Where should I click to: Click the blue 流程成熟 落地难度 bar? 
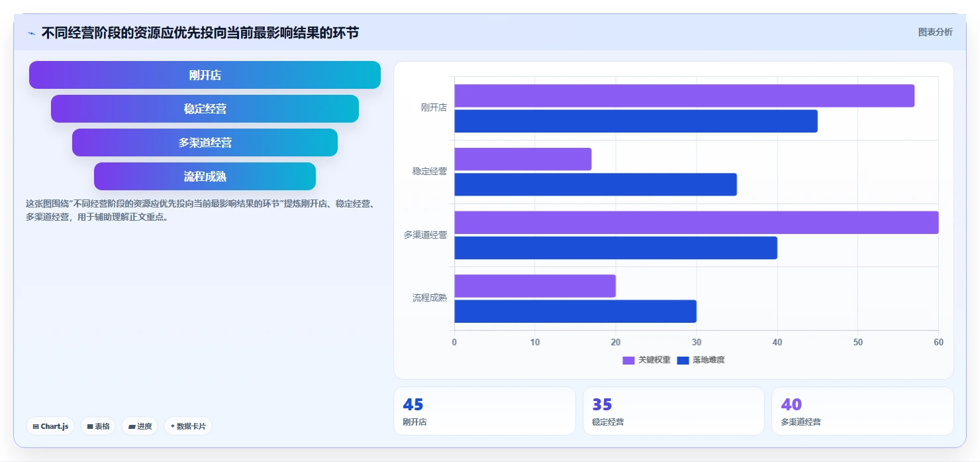[x=575, y=311]
